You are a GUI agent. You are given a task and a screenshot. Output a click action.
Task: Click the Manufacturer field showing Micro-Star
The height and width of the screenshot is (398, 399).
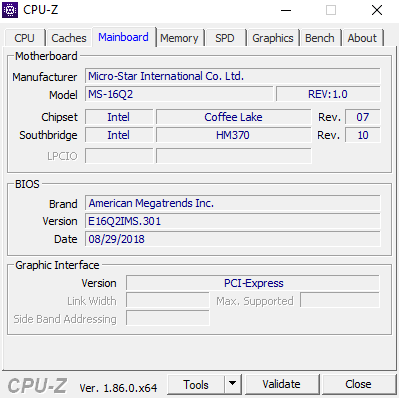[x=233, y=76]
